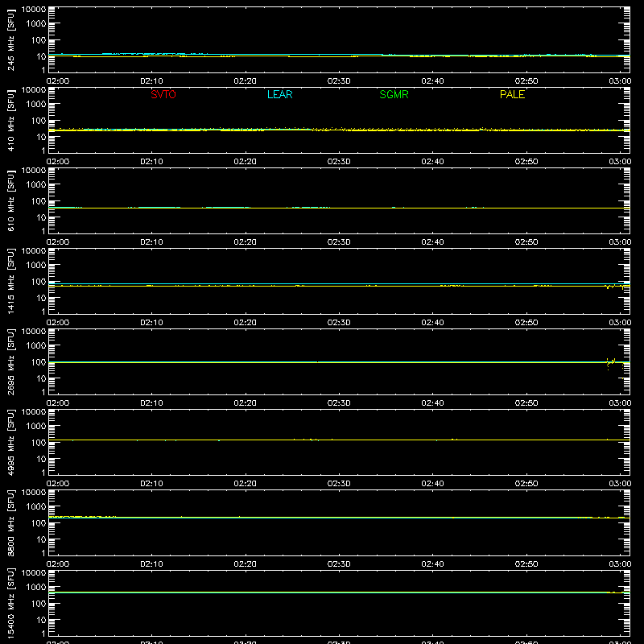Image resolution: width=644 pixels, height=644 pixels.
Task: Select the '410 MHz [SFU]' axis title
Action: (x=10, y=120)
